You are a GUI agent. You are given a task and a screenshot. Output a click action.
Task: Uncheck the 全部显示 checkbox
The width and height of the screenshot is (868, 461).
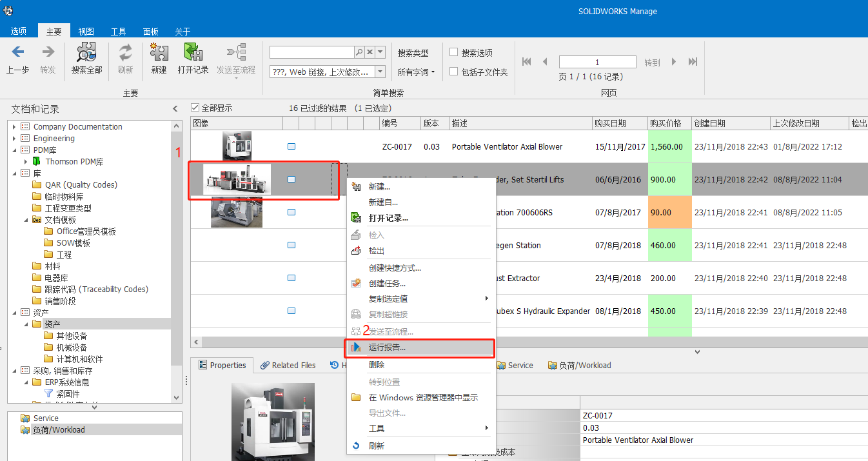pos(195,108)
